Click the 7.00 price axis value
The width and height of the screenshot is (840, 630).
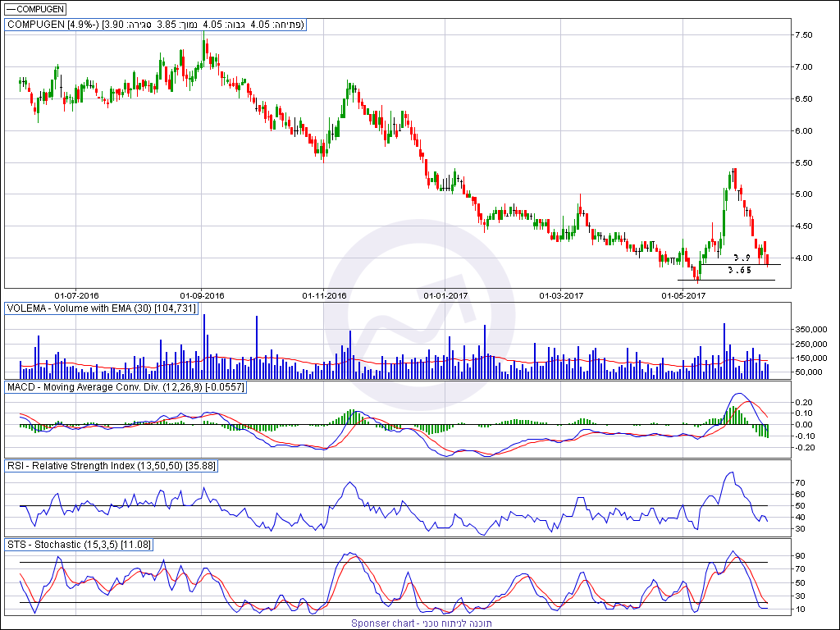804,67
